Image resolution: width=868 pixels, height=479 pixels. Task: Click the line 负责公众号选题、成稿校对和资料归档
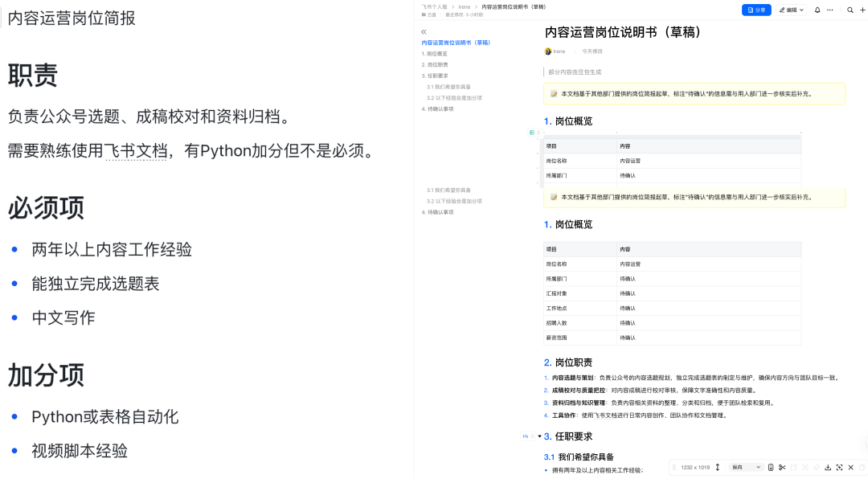point(149,117)
